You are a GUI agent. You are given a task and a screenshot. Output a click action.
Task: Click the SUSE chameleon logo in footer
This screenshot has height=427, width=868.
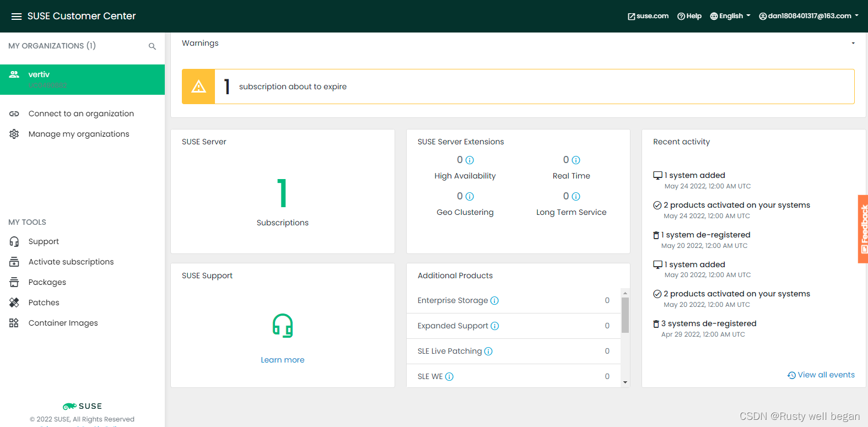(x=82, y=406)
